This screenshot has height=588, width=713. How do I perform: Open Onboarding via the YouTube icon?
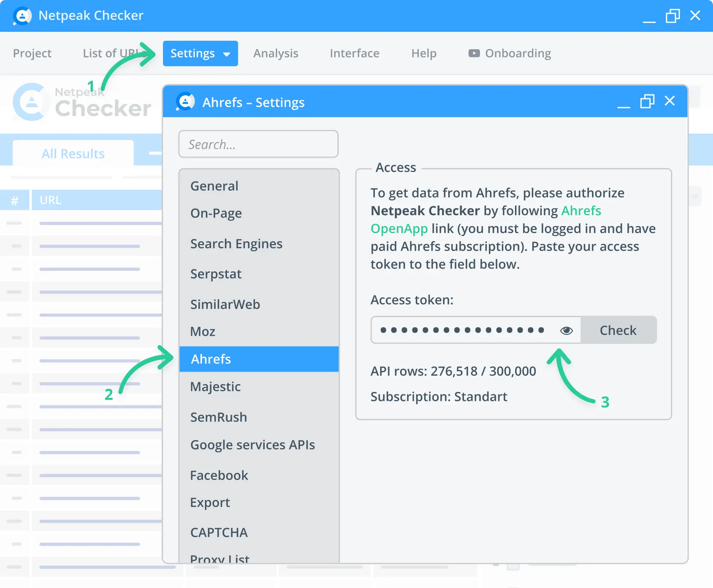pos(474,53)
